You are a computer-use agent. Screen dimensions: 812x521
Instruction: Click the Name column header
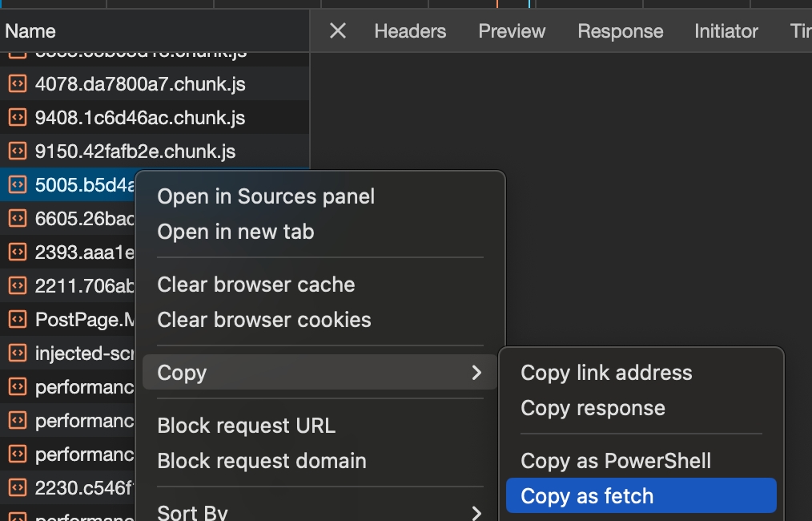click(x=30, y=31)
